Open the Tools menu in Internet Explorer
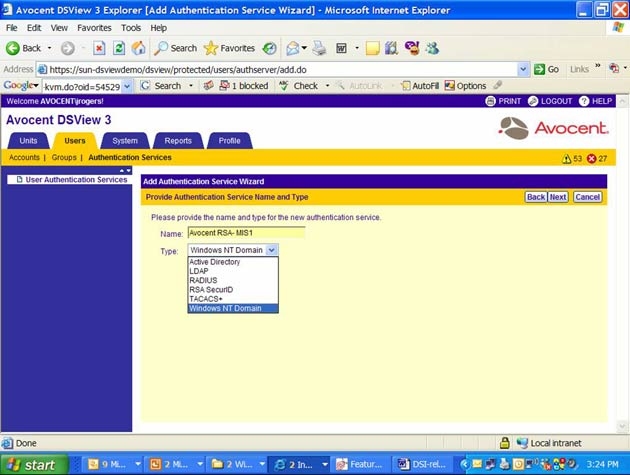 (131, 28)
